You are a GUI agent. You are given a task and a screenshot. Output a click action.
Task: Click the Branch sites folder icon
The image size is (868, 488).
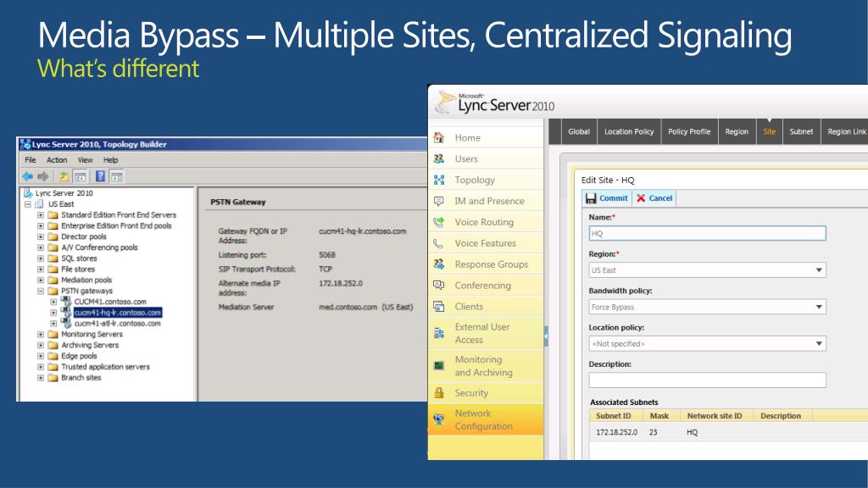point(53,378)
